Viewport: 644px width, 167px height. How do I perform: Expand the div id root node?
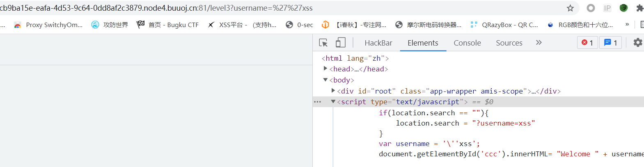click(333, 91)
